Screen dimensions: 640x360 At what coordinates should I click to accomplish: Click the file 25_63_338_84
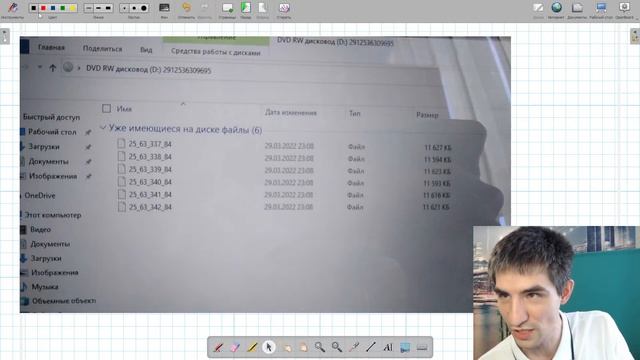pyautogui.click(x=150, y=157)
